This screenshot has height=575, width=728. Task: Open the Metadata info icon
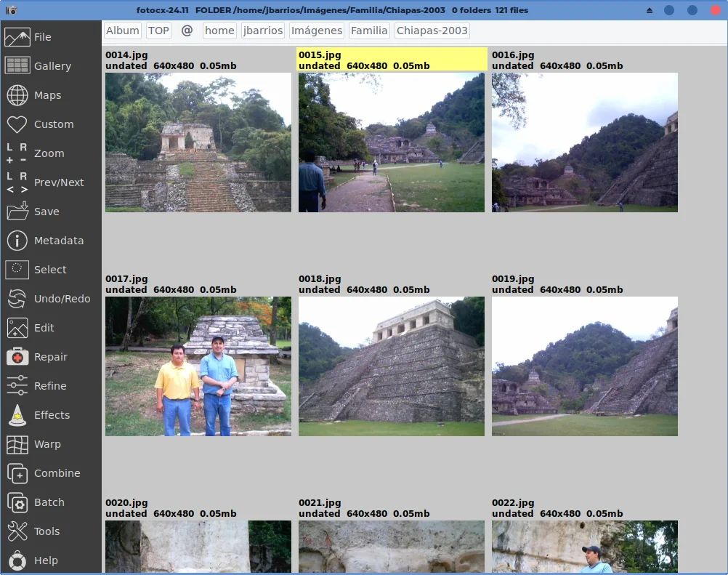(17, 241)
